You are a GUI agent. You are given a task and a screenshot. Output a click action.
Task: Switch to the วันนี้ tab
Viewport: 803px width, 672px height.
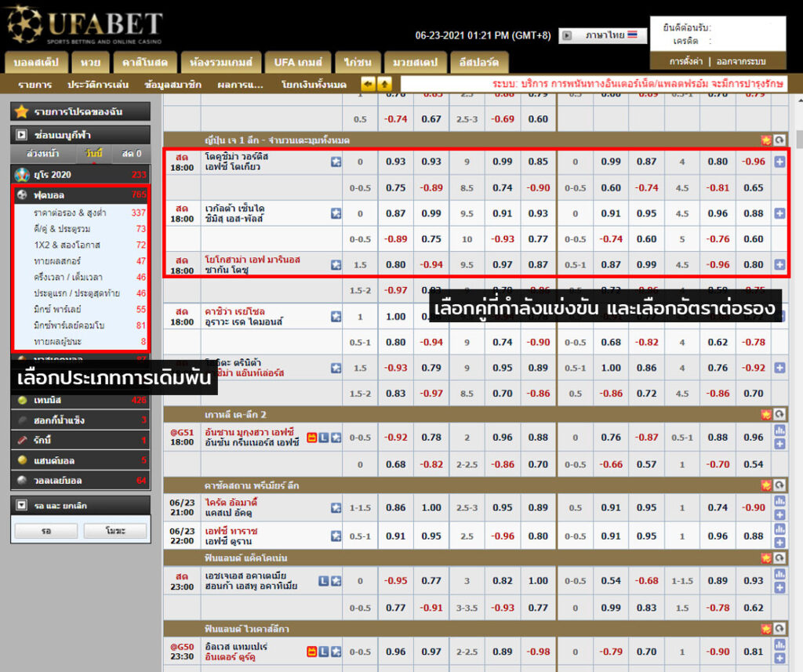[93, 154]
